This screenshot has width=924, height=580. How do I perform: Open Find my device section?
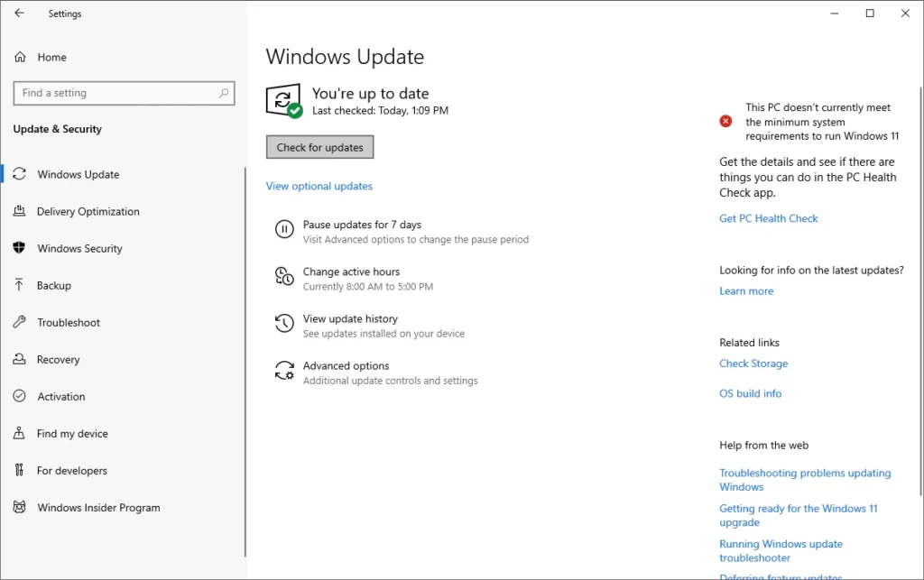tap(72, 433)
